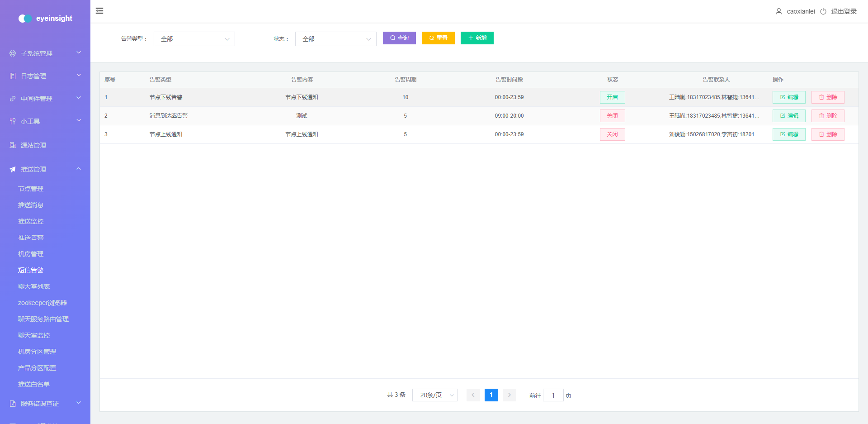
Task: Toggle 关闭 status for 节点上线通知
Action: point(613,134)
